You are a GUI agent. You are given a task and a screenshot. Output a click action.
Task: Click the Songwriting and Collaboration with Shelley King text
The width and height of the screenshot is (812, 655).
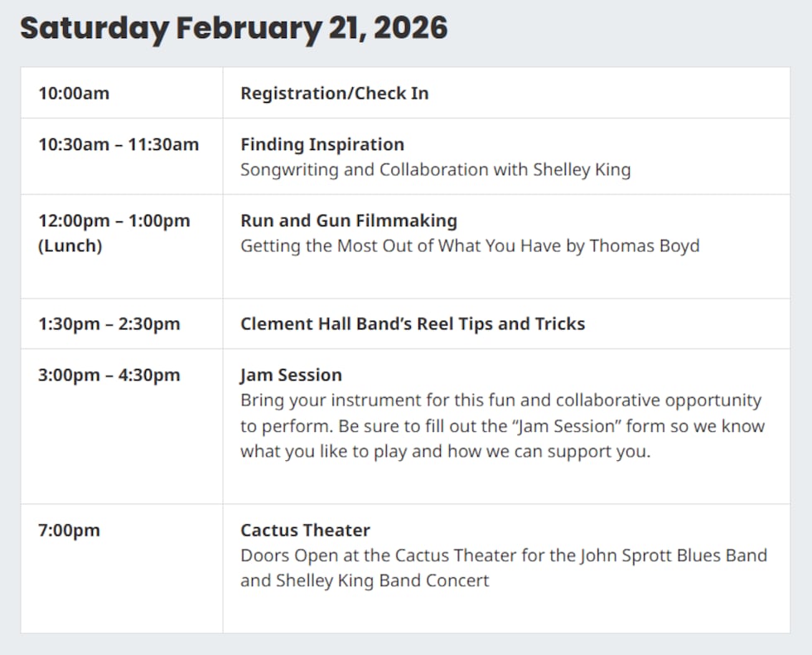coord(435,169)
